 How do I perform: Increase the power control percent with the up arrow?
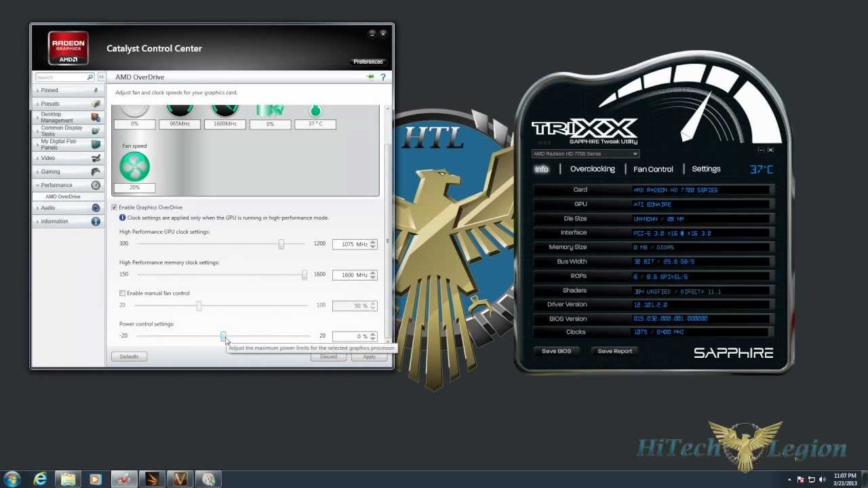[373, 334]
